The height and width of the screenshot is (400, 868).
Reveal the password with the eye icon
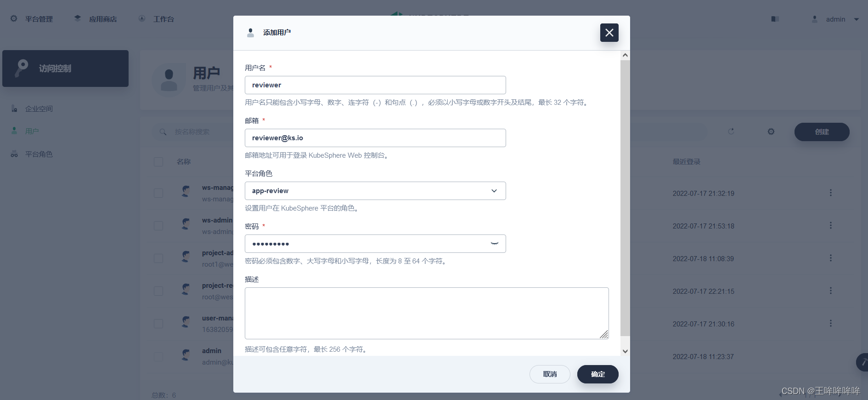coord(494,244)
